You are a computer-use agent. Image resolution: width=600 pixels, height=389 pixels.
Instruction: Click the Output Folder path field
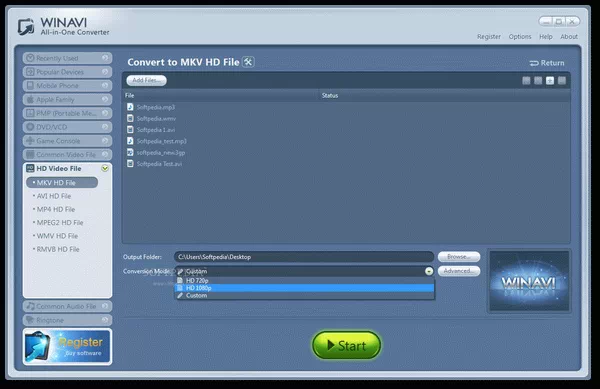pyautogui.click(x=304, y=257)
